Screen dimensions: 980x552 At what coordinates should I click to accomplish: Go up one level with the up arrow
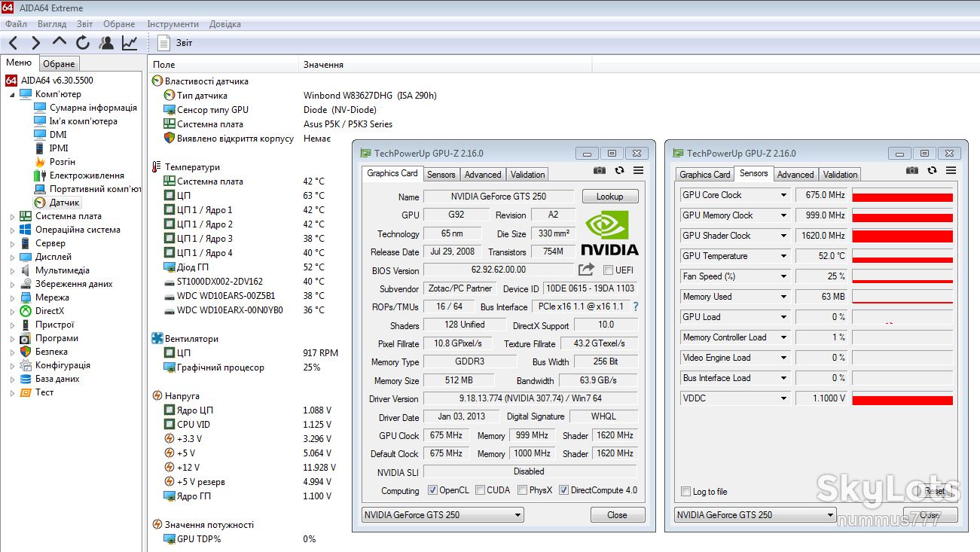(60, 42)
